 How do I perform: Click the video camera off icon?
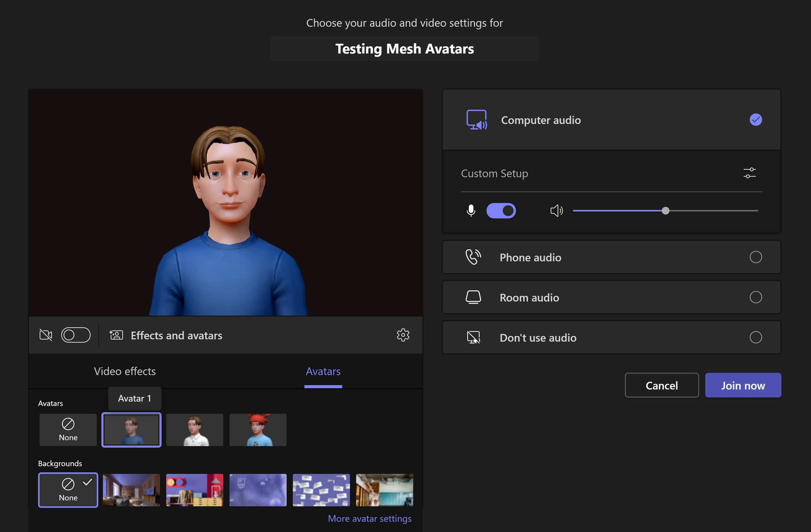coord(46,335)
